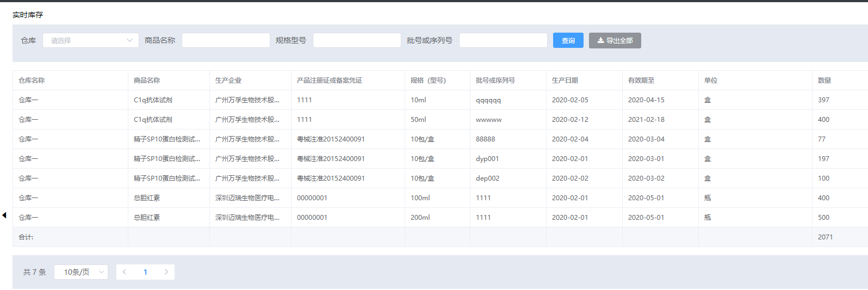The width and height of the screenshot is (868, 290).
Task: Focus the 规格型号 input field
Action: click(x=357, y=40)
